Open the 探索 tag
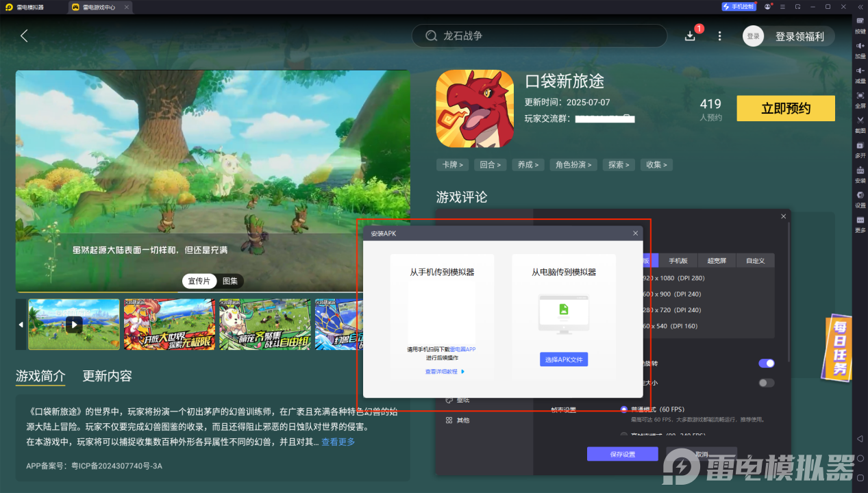Viewport: 868px width, 493px height. (619, 164)
